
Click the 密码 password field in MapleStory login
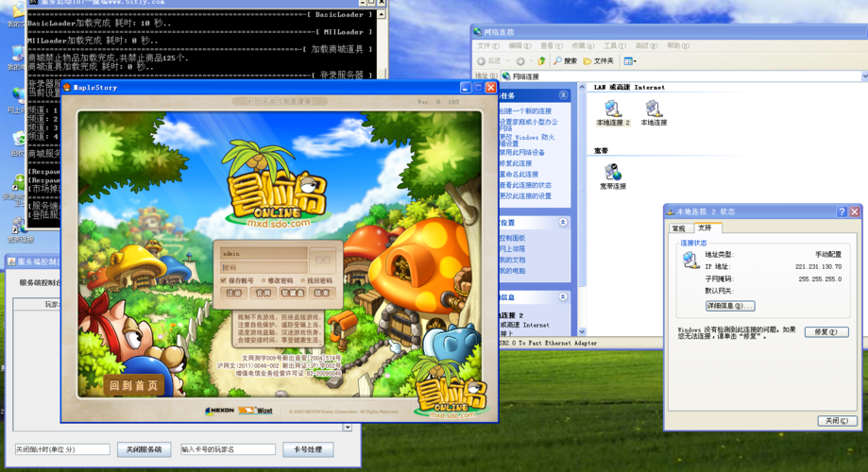point(264,267)
